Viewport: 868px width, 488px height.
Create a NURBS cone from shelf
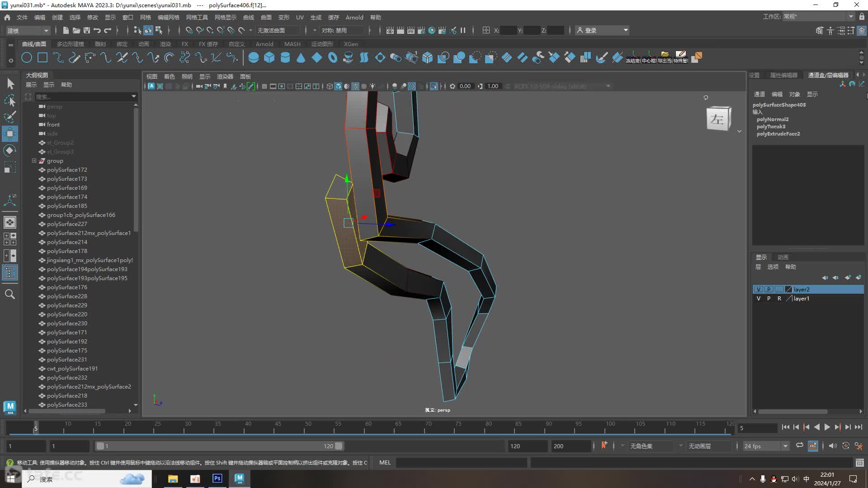click(x=301, y=58)
